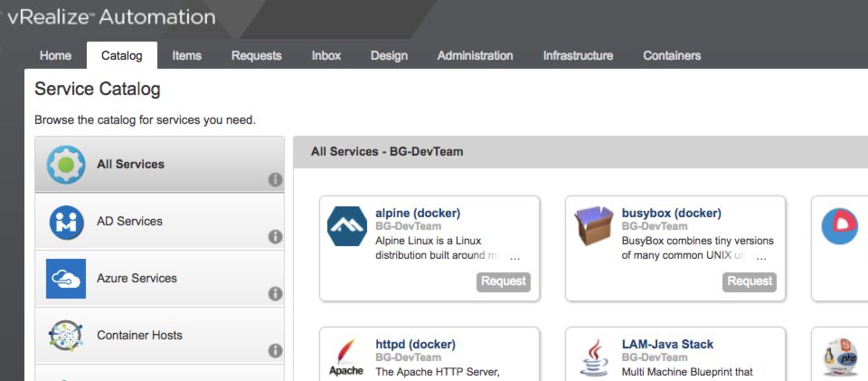Image resolution: width=868 pixels, height=381 pixels.
Task: Open the alpine (docker) title link
Action: coord(418,214)
